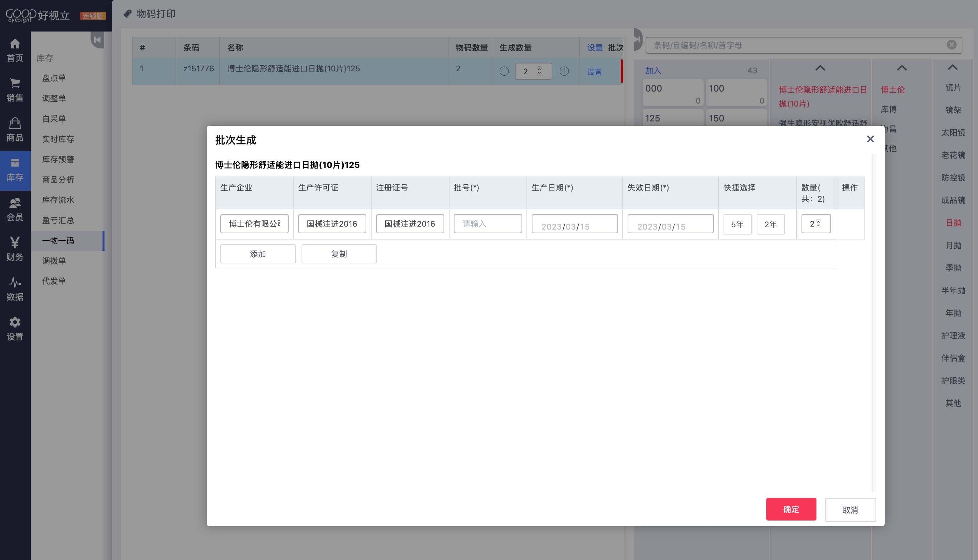This screenshot has width=978, height=560.
Task: Open the 财务 finance yen icon
Action: 15,242
